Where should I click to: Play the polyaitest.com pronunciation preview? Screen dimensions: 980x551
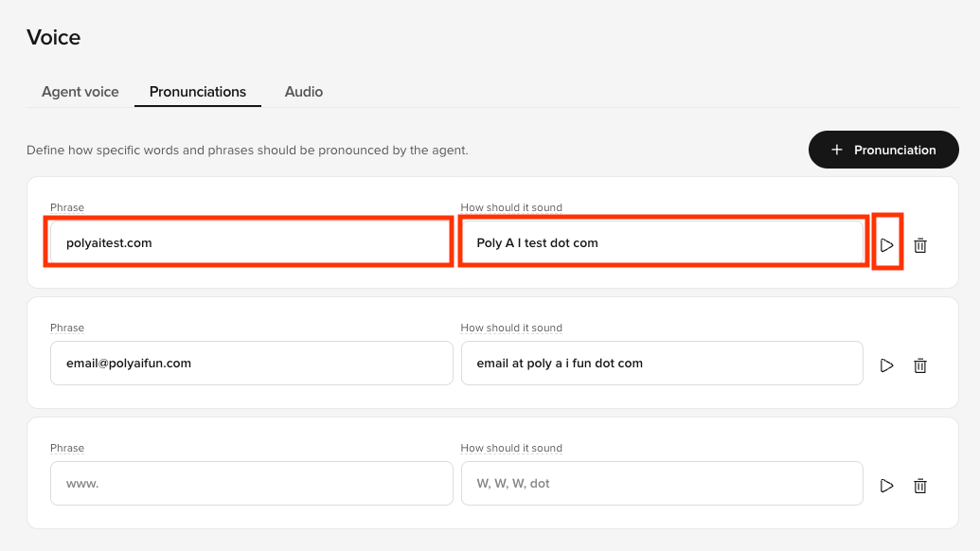886,245
